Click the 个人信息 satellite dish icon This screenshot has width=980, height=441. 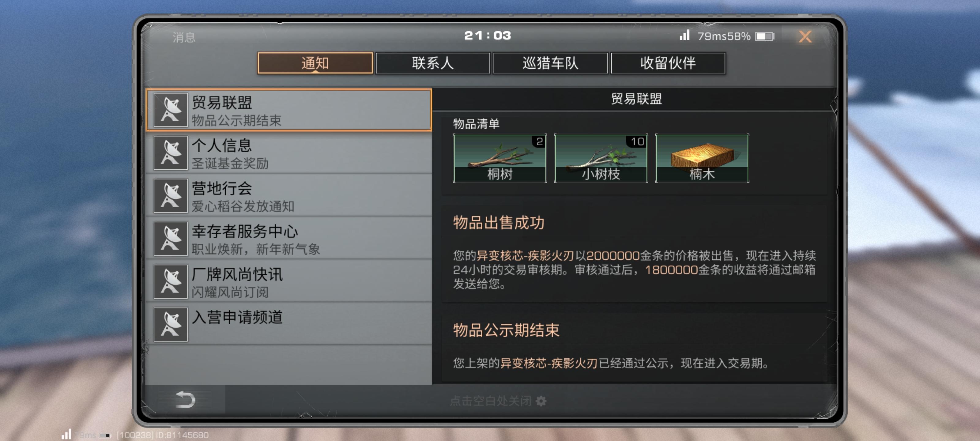[171, 153]
